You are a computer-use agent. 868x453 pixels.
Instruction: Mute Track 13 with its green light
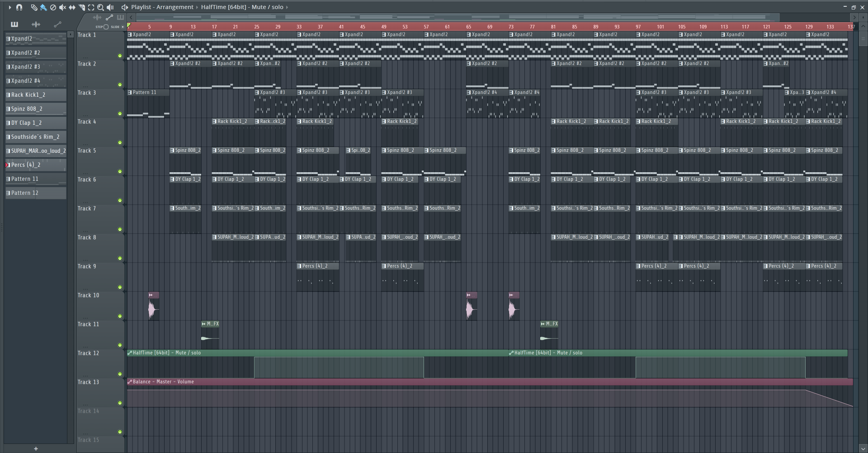(x=120, y=403)
